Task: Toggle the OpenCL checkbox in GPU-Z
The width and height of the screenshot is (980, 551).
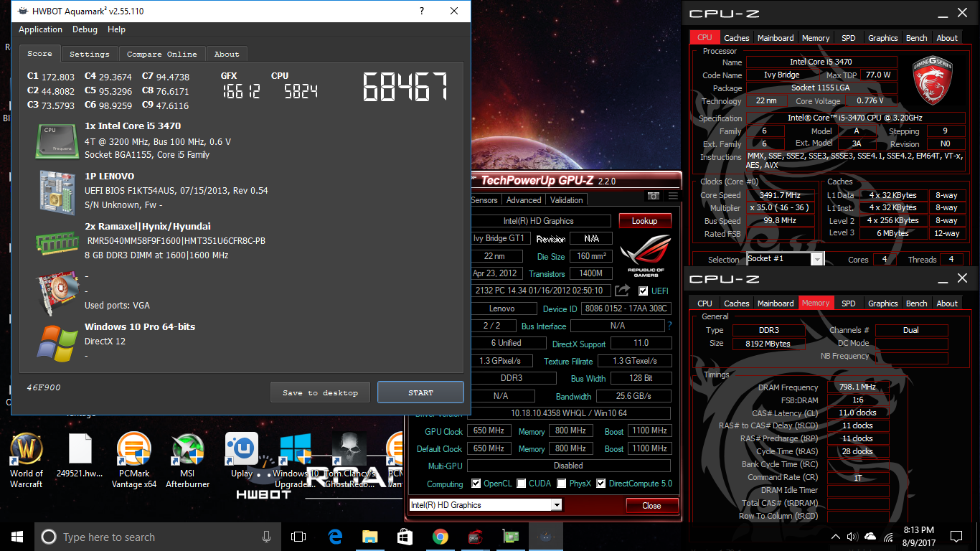Action: (x=476, y=484)
